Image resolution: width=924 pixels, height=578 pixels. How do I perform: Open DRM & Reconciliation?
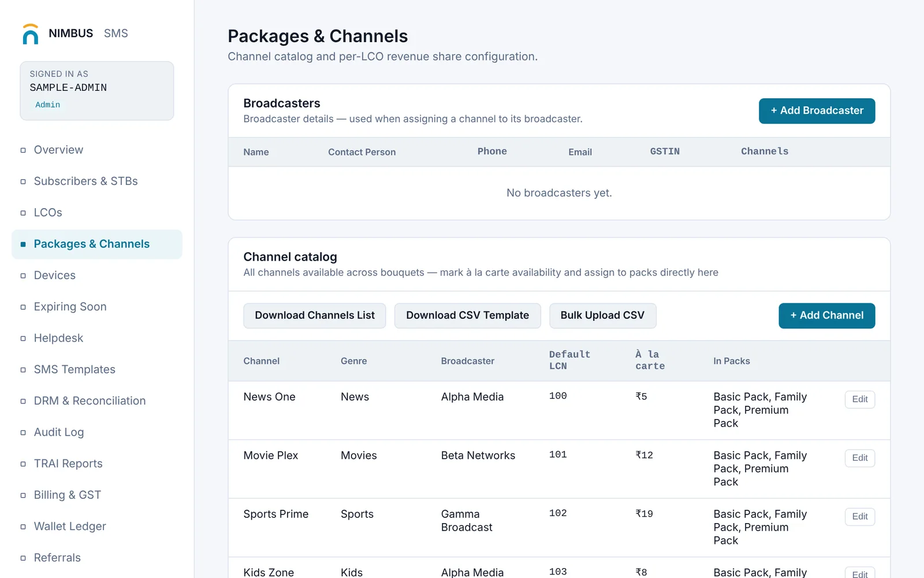pyautogui.click(x=96, y=401)
